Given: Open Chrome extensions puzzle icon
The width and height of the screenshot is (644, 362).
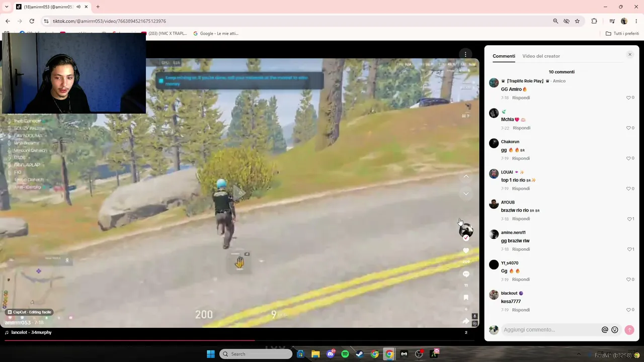Looking at the screenshot, I should click(594, 21).
